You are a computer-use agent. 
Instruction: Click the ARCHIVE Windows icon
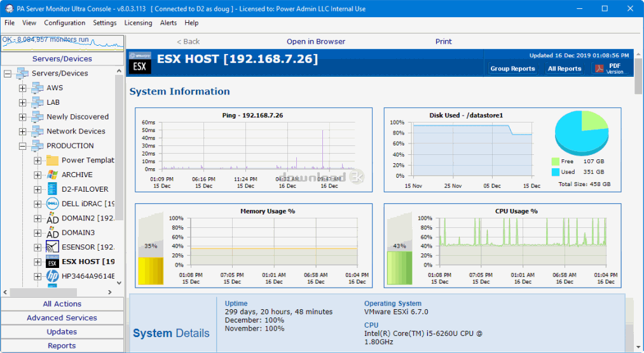(53, 175)
